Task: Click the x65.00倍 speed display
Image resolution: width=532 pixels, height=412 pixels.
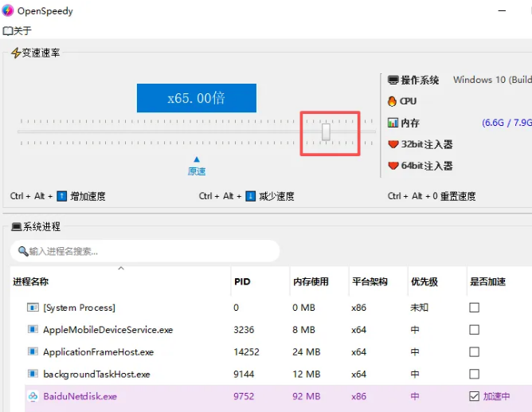Action: [197, 98]
